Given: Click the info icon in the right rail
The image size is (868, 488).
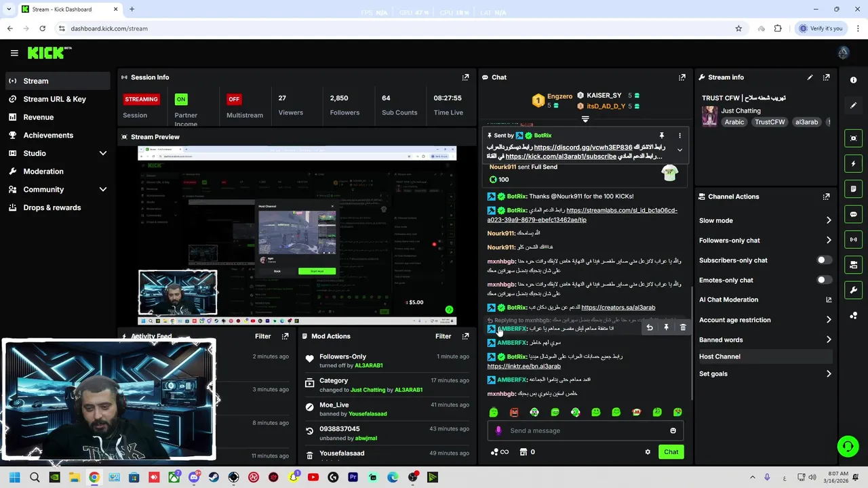Looking at the screenshot, I should coord(853,80).
